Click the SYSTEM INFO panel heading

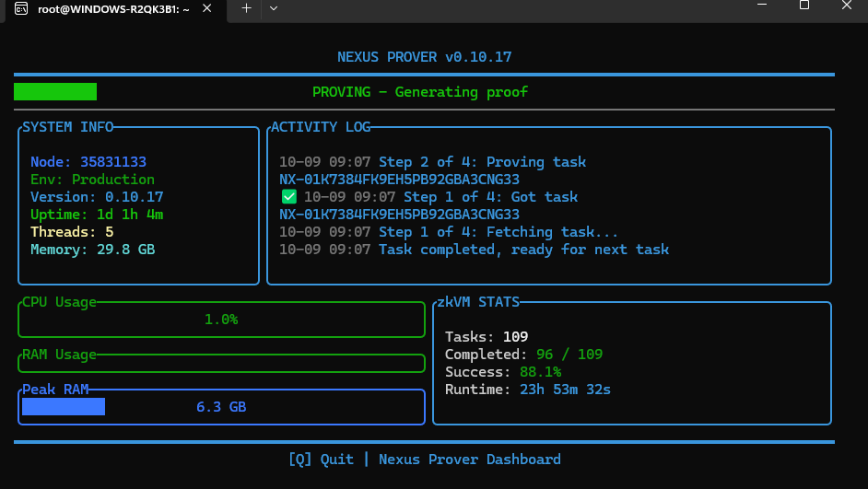coord(67,127)
